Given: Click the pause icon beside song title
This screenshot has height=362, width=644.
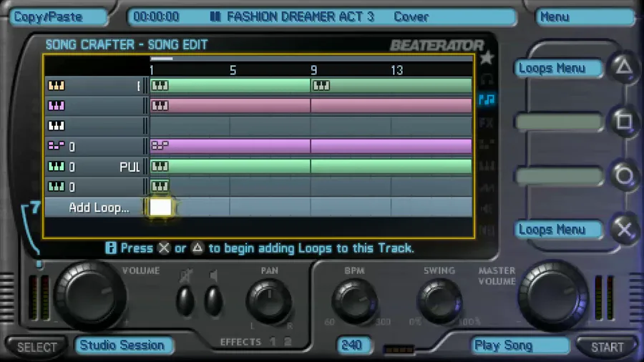Looking at the screenshot, I should coord(215,16).
